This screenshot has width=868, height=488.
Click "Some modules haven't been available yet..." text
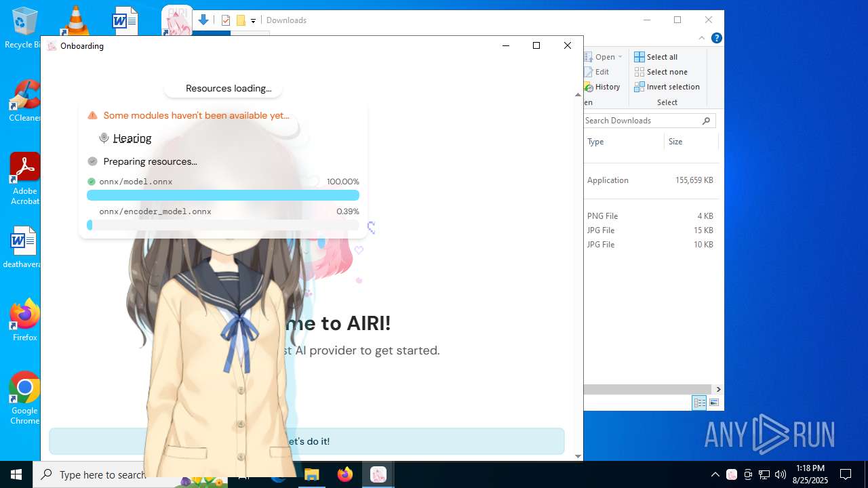[x=197, y=116]
